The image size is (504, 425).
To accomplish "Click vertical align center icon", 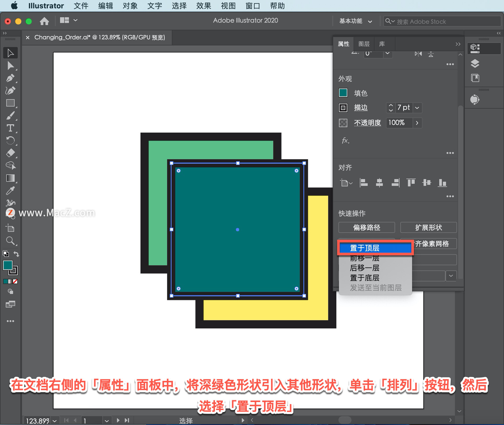I will pyautogui.click(x=427, y=183).
